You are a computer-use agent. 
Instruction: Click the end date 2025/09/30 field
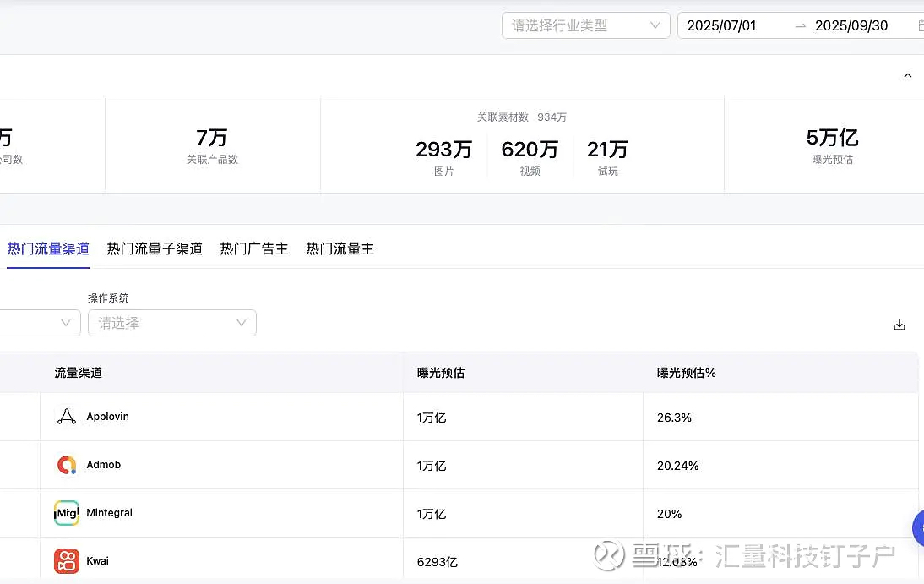pyautogui.click(x=851, y=25)
